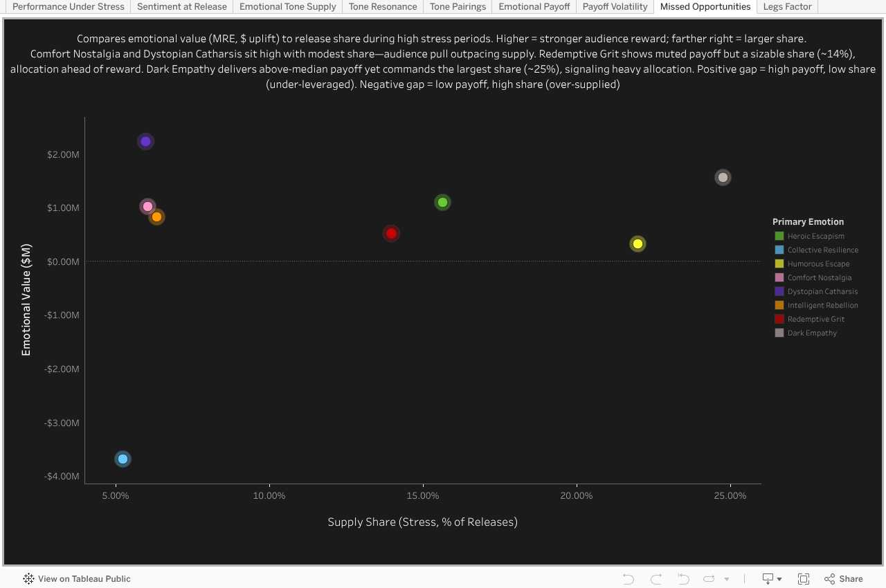Image resolution: width=886 pixels, height=588 pixels.
Task: Click the $2.00M y-axis label
Action: click(63, 154)
